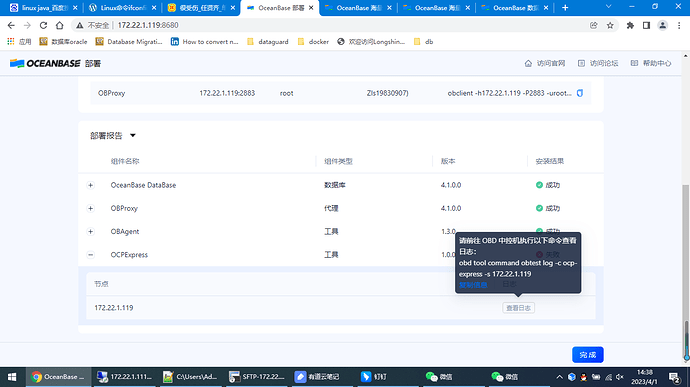Expand the OBAgent component row
Viewport: 690px width, 387px height.
point(91,232)
